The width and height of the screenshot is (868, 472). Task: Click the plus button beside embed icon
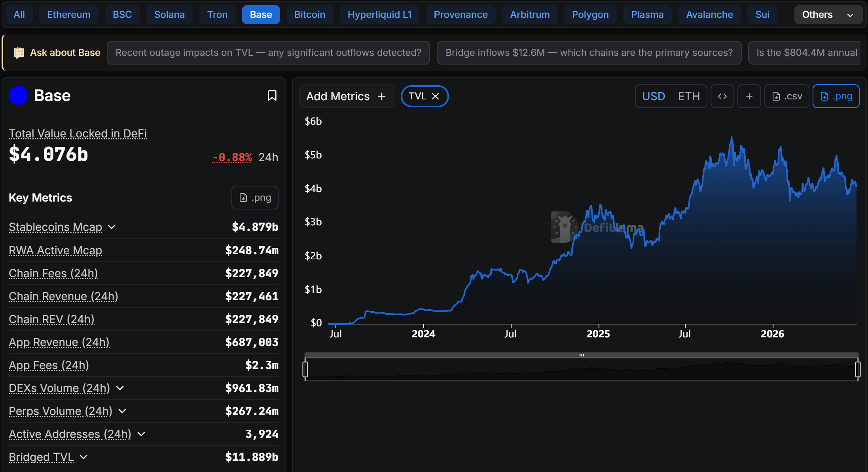click(749, 96)
